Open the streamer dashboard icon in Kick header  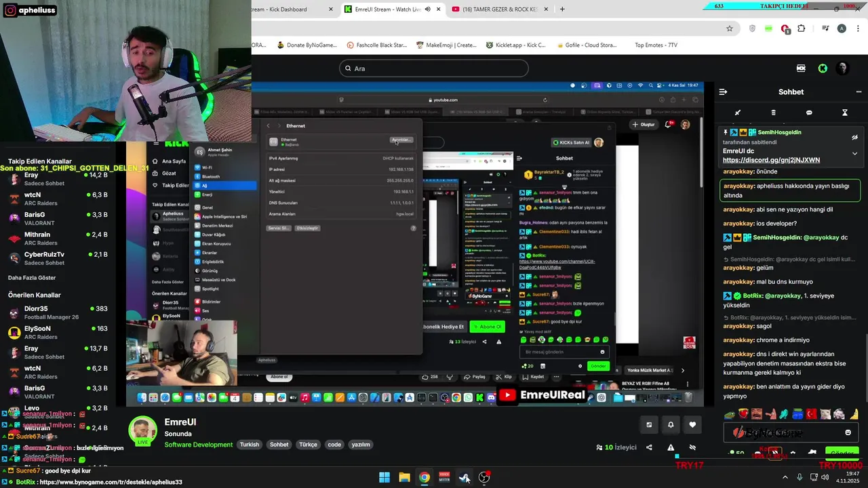(x=801, y=68)
